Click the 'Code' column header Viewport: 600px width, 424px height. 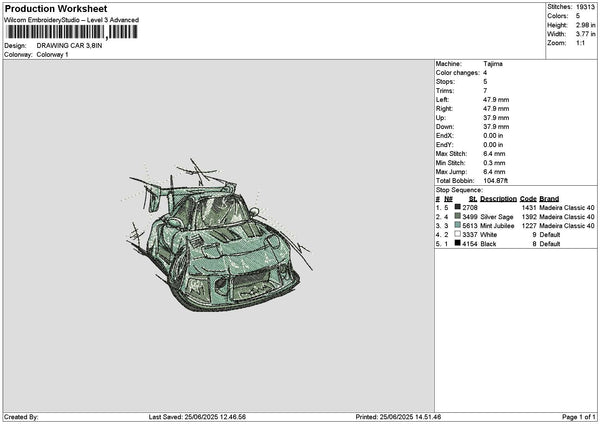coord(528,199)
